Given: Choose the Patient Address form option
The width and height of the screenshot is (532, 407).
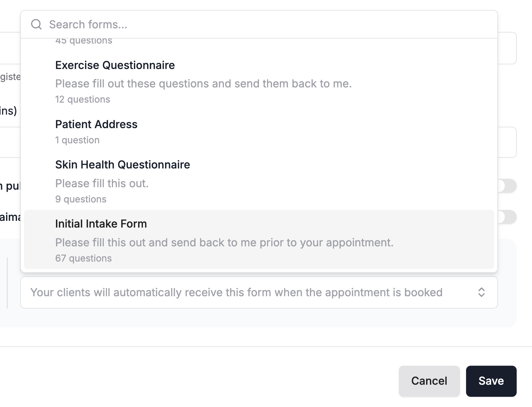Looking at the screenshot, I should point(259,132).
